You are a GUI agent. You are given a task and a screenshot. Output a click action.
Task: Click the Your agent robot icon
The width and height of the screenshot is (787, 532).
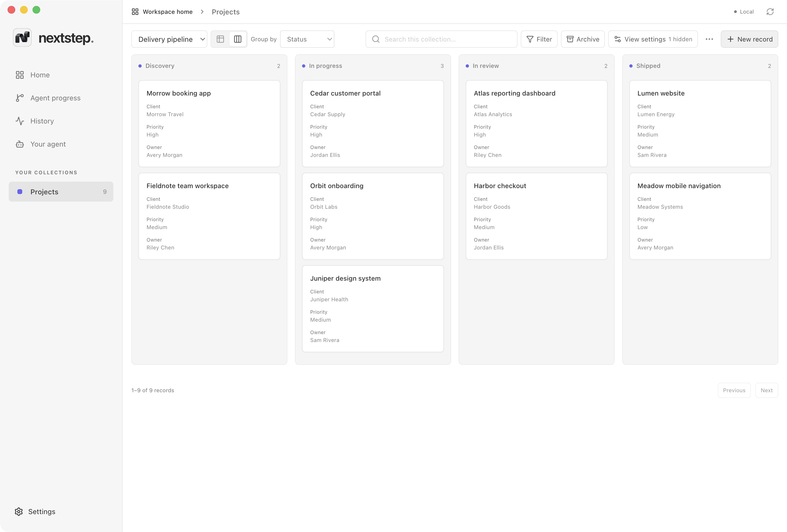tap(20, 144)
